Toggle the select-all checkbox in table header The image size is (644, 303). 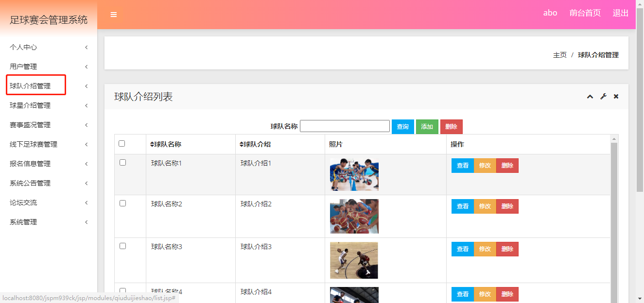[122, 143]
